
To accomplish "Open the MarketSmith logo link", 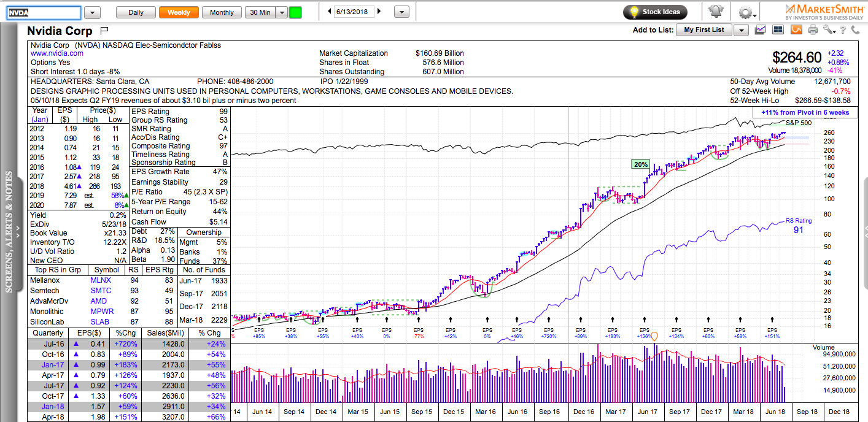I will pos(824,12).
